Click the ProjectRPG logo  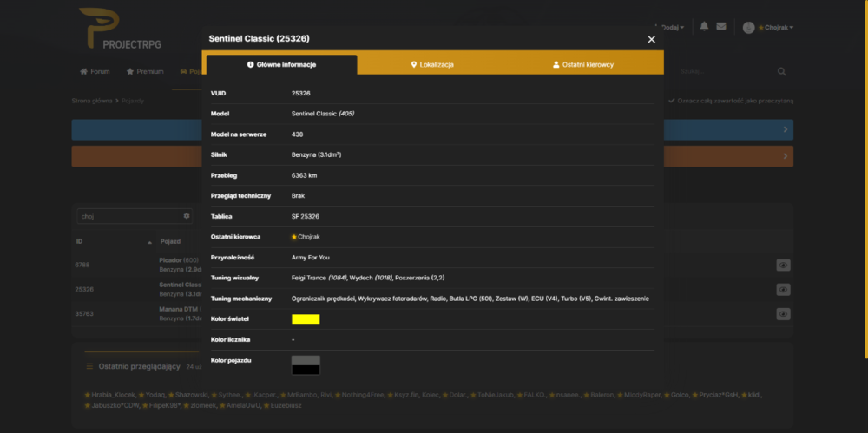point(120,29)
